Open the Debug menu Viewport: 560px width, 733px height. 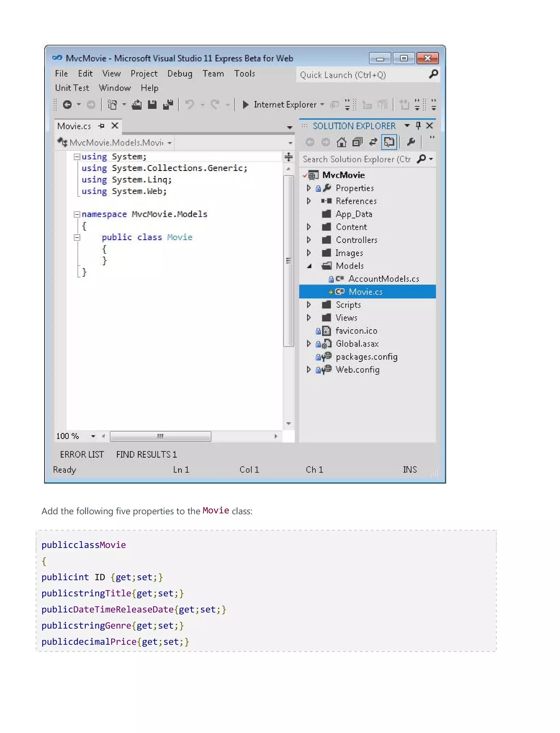[180, 74]
